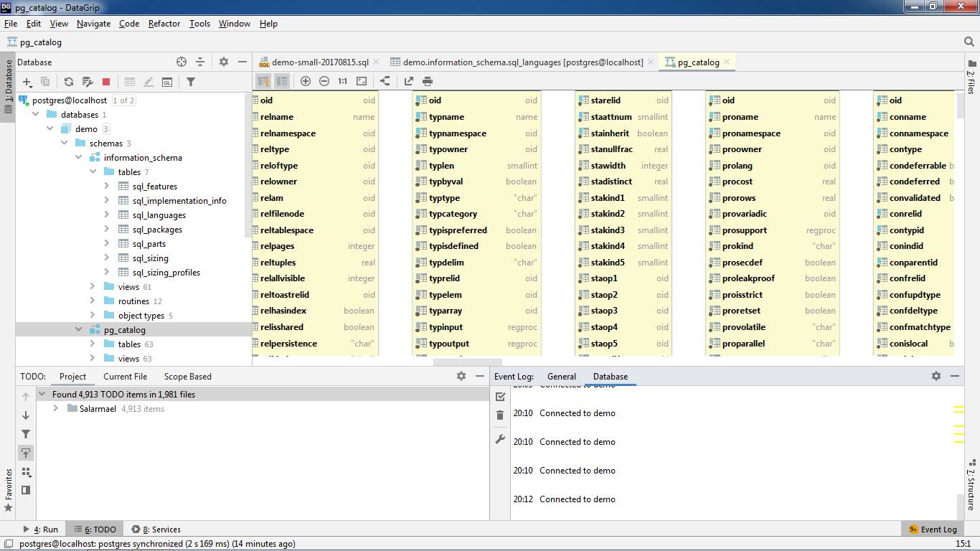Click the Fit Content icon in the diagram toolbar
The image size is (980, 551).
click(x=362, y=81)
